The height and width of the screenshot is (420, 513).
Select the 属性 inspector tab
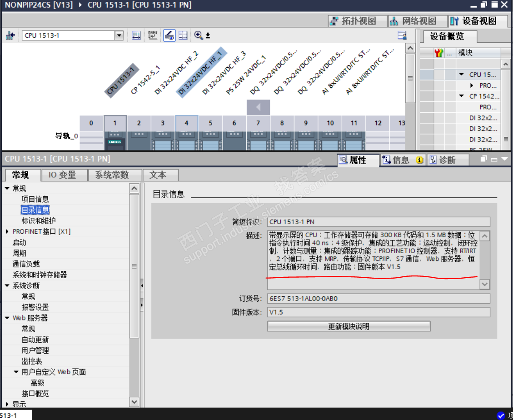point(358,160)
